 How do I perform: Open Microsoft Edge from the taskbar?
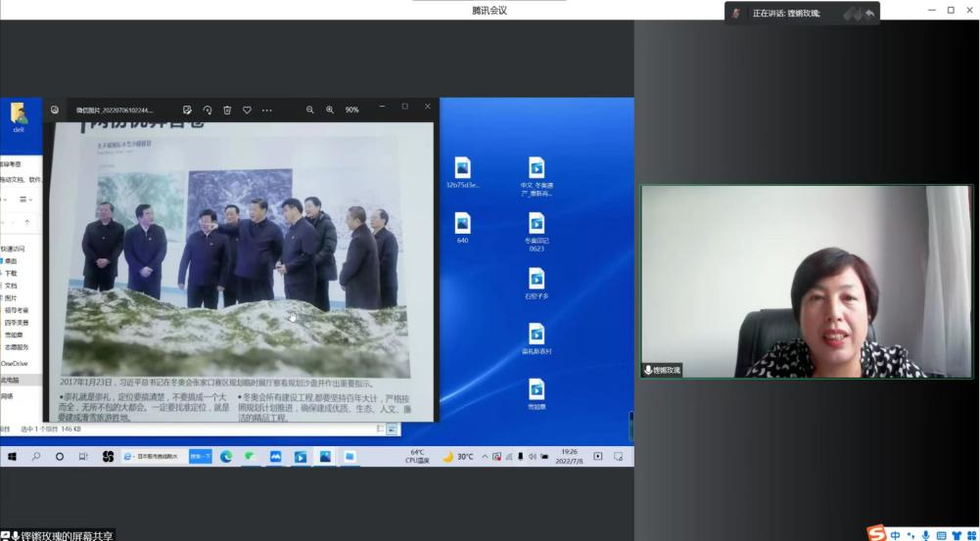pos(226,457)
